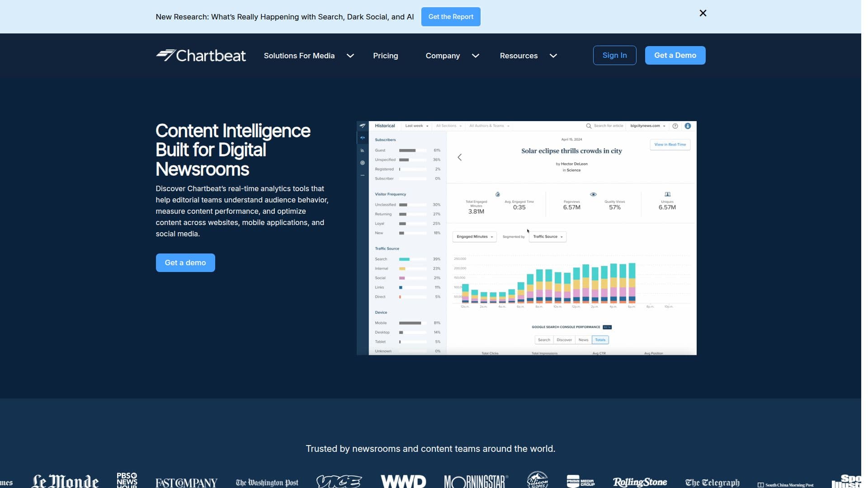868x488 pixels.
Task: Click the user profile avatar icon
Action: coord(688,126)
